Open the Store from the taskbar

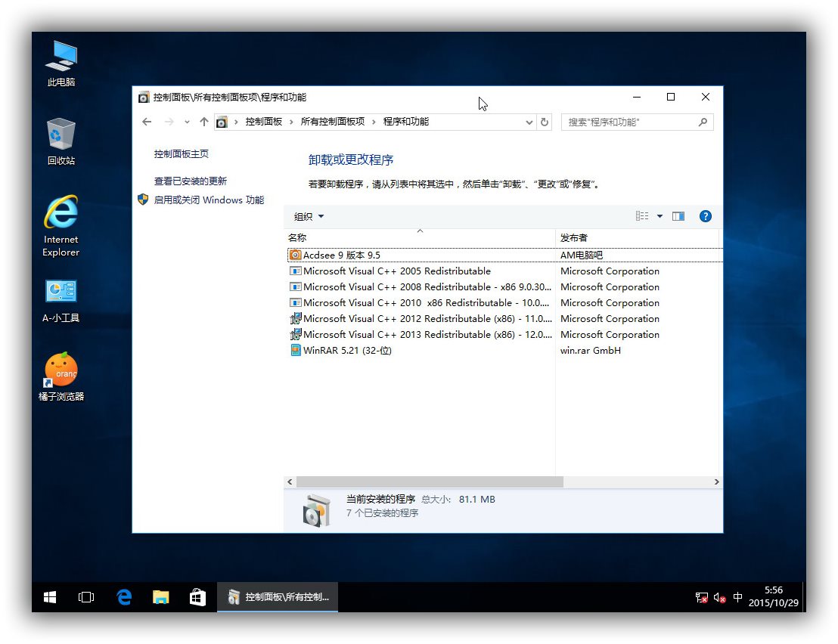[x=197, y=597]
